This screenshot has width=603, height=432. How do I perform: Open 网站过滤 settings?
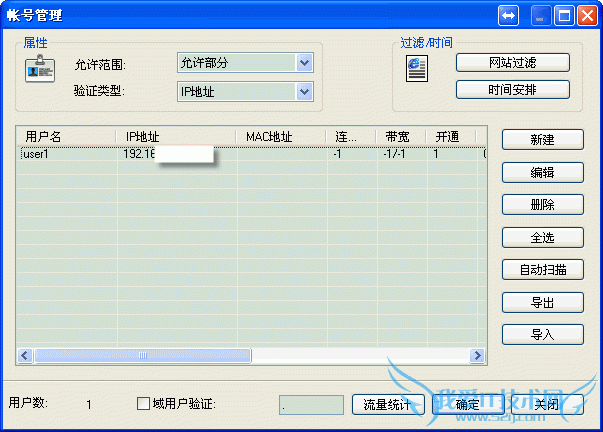[x=513, y=62]
